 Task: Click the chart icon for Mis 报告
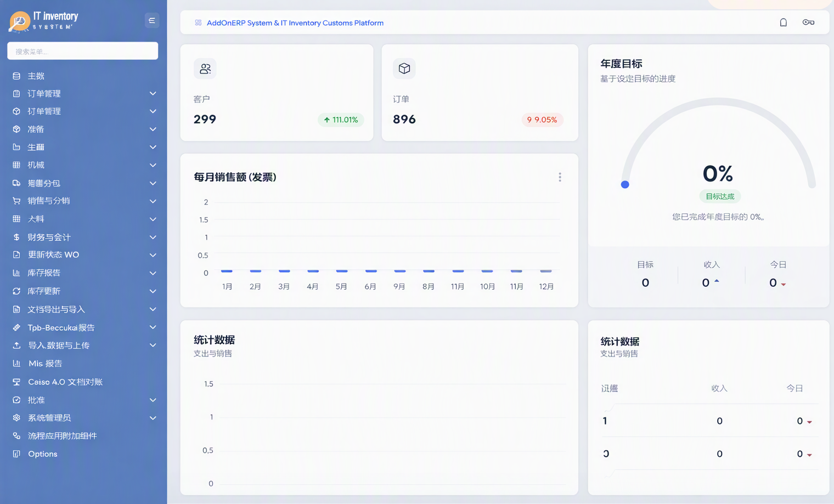[x=16, y=364]
